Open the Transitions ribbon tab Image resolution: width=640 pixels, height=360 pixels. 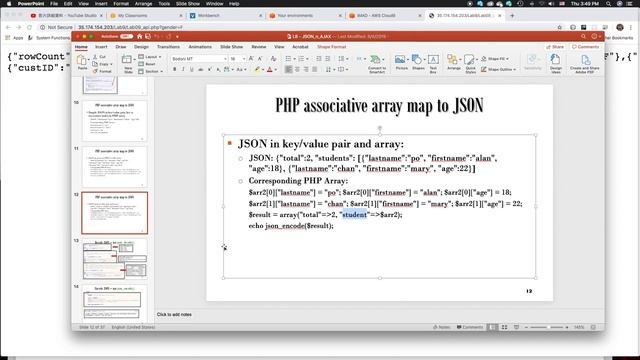(168, 47)
